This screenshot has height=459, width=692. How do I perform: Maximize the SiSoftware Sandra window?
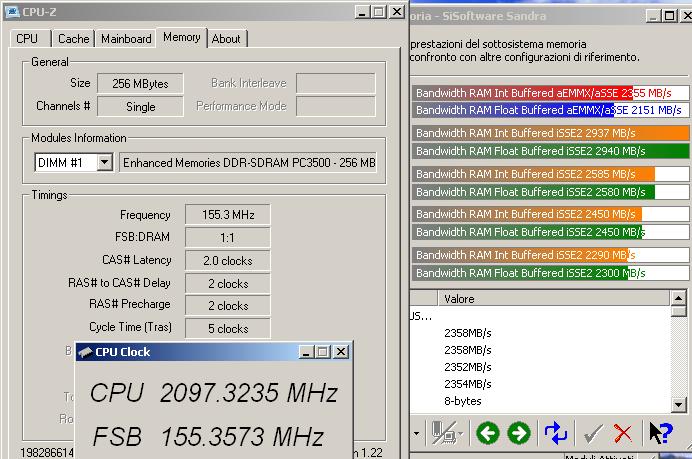tap(669, 16)
